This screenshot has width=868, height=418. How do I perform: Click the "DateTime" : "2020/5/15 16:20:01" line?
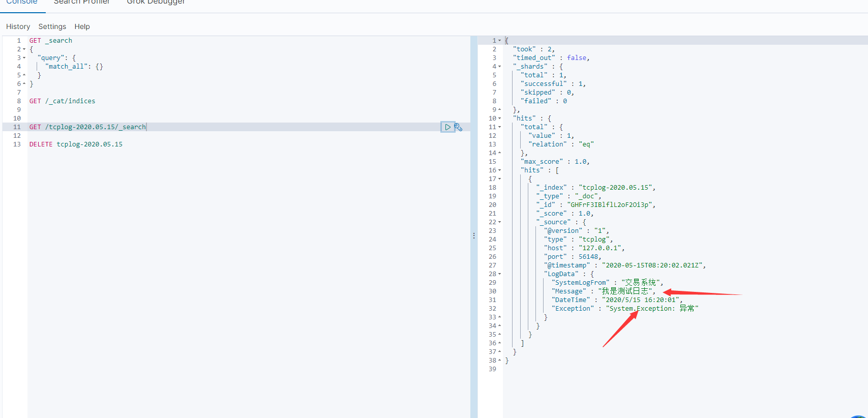(x=617, y=300)
